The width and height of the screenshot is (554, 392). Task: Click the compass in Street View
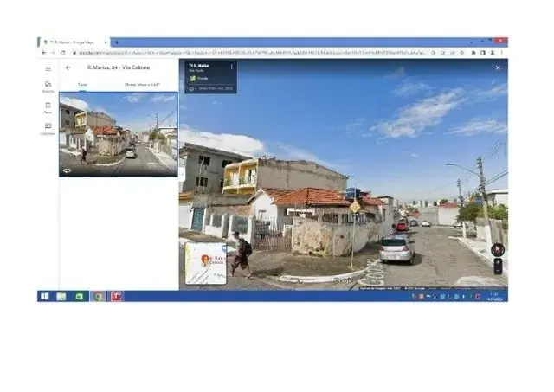tap(497, 249)
